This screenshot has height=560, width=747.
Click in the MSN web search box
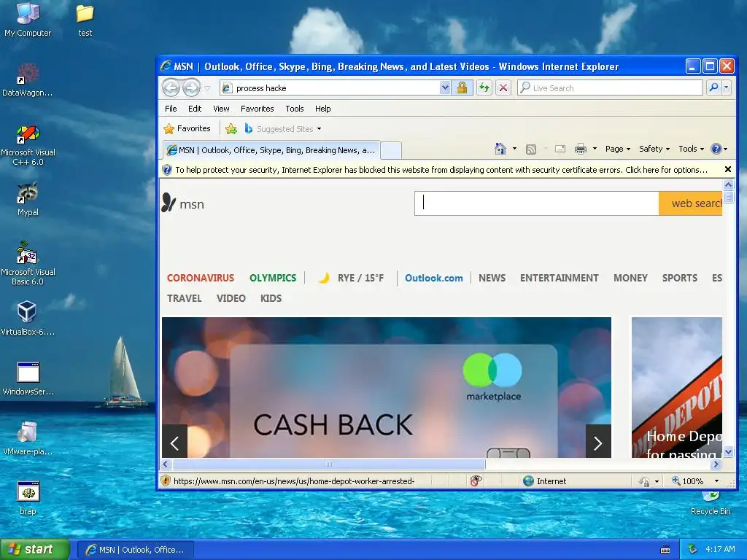(x=537, y=203)
